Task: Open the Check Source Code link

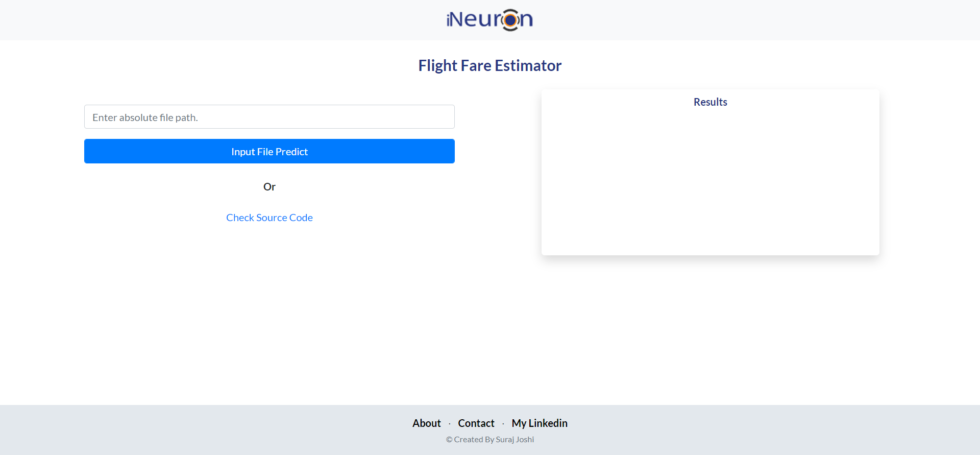Action: coord(269,218)
